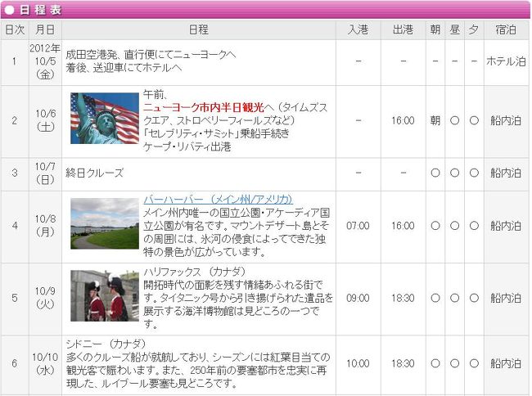Click the 10/6 (土) date cell
Screen dimensions: 532x396
pyautogui.click(x=46, y=120)
